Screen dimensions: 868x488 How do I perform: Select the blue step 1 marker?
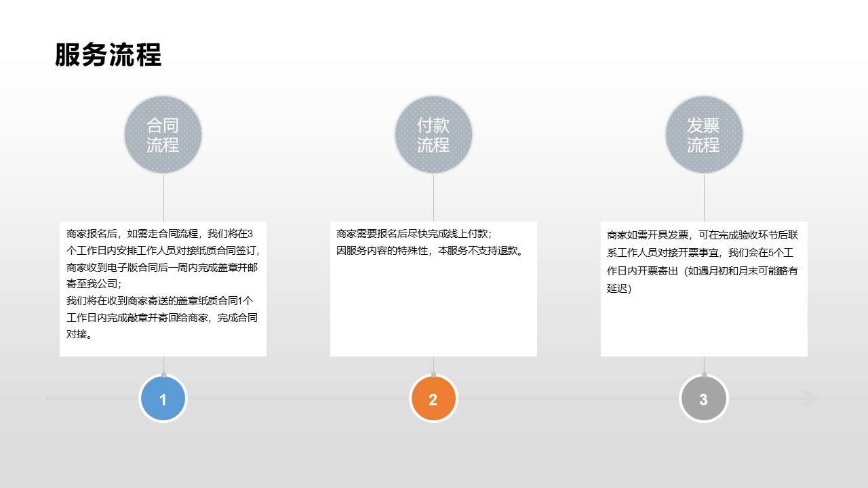click(x=163, y=399)
